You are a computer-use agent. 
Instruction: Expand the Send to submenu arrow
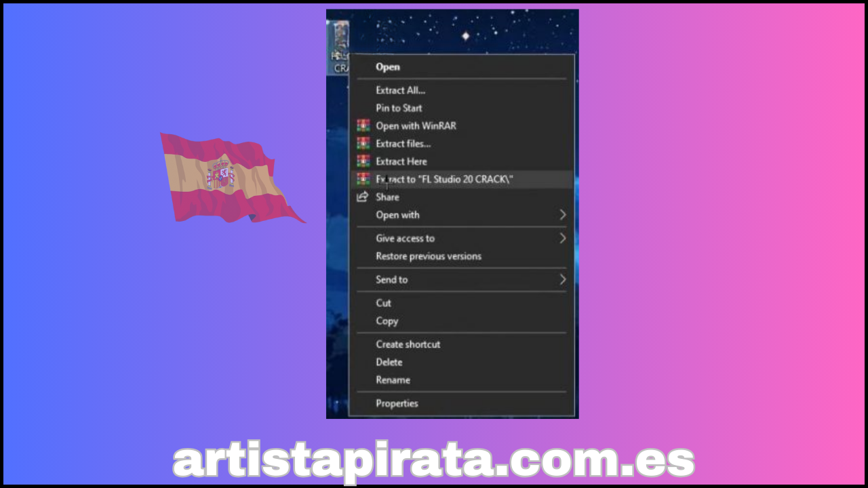click(x=562, y=279)
